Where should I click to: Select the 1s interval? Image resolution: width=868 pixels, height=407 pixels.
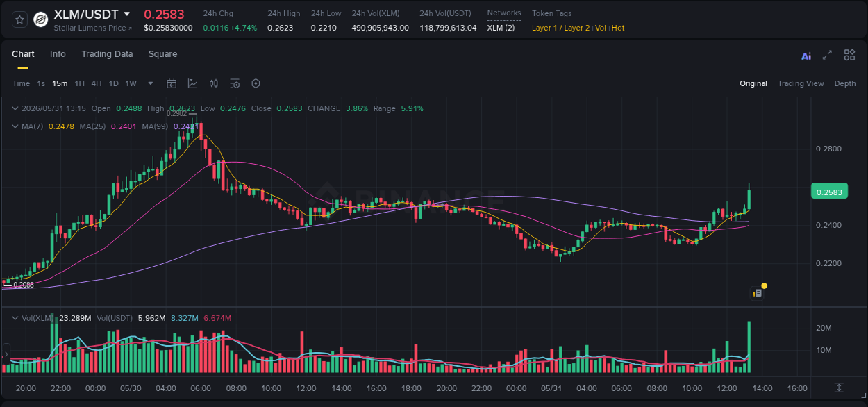tap(41, 83)
